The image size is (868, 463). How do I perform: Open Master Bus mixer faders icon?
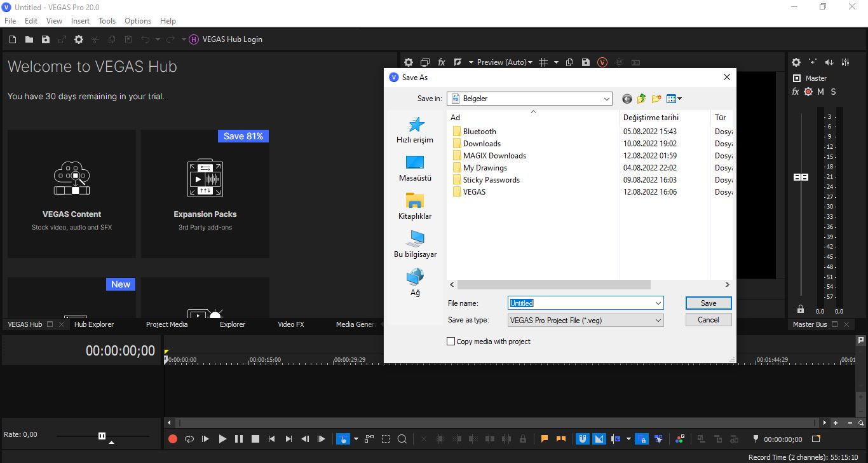846,62
